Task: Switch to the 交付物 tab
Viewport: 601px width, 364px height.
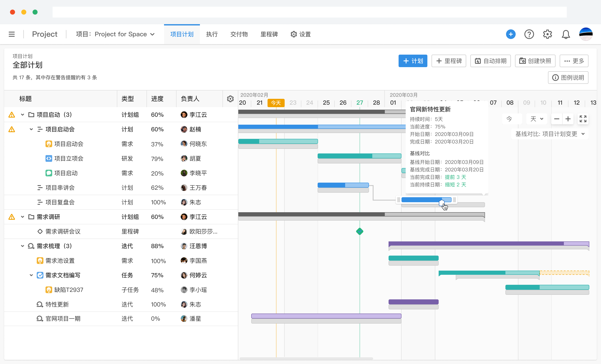Action: (239, 34)
